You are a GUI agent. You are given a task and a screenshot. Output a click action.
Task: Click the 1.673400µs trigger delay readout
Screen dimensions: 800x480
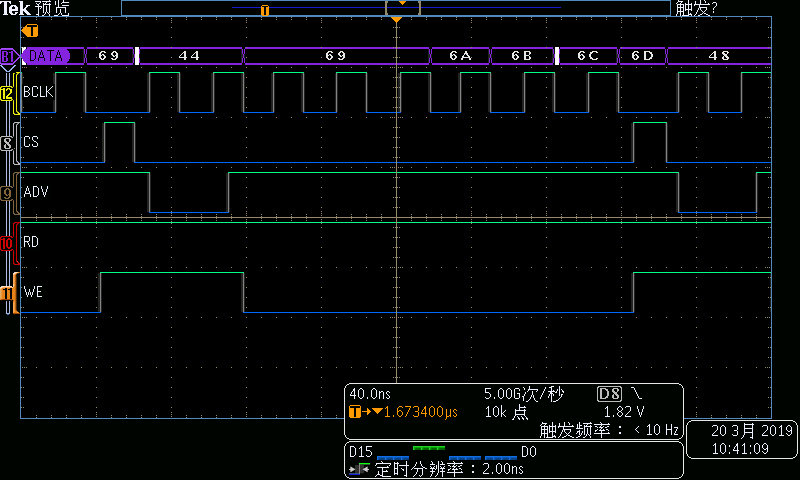point(420,412)
